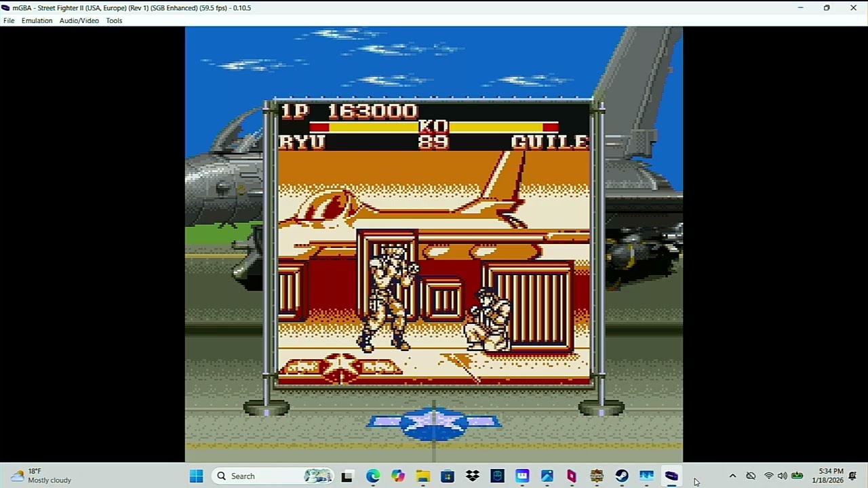The width and height of the screenshot is (868, 488).
Task: Restore down the mGBA window
Action: 827,7
